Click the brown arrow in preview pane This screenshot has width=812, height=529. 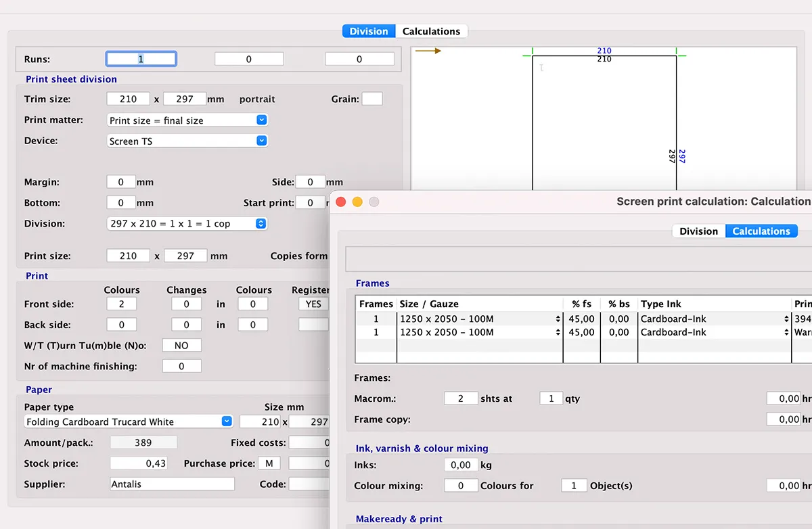coord(428,51)
